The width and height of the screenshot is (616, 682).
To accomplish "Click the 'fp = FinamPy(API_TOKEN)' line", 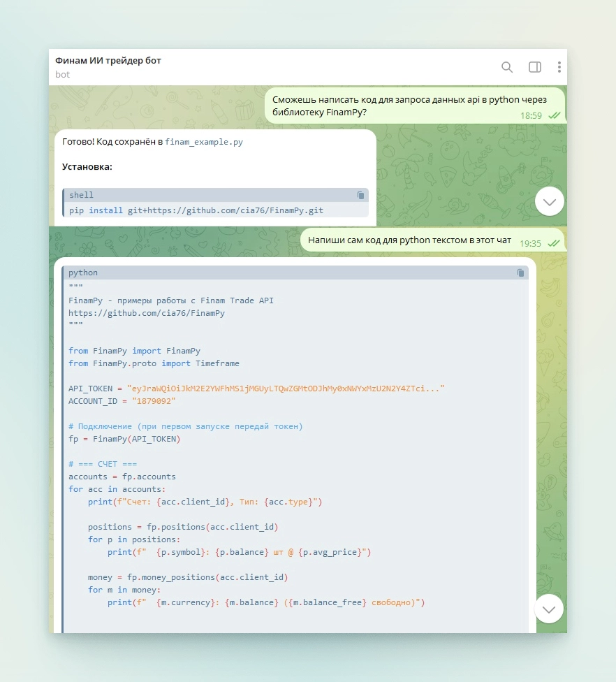I will tap(124, 439).
